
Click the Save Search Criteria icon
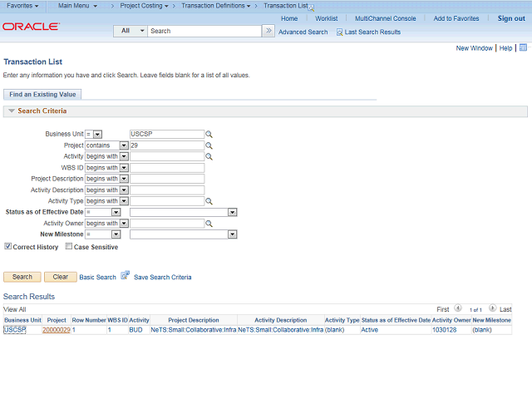[x=126, y=275]
